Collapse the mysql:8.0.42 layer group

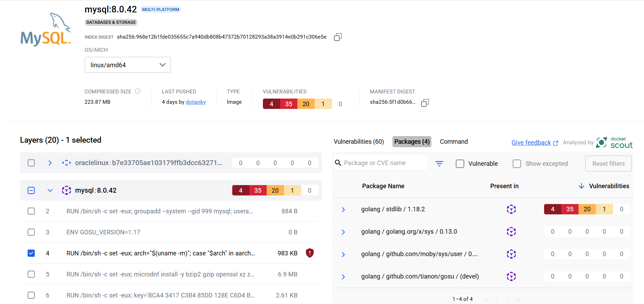(50, 190)
